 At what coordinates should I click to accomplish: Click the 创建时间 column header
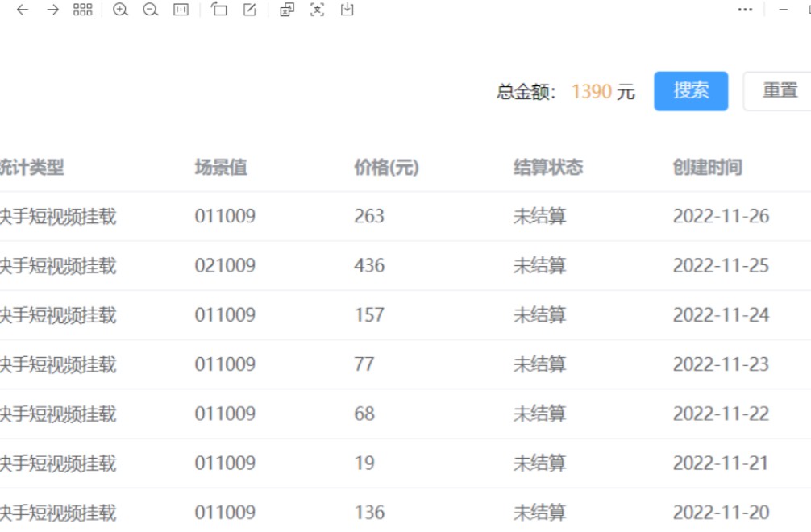708,168
